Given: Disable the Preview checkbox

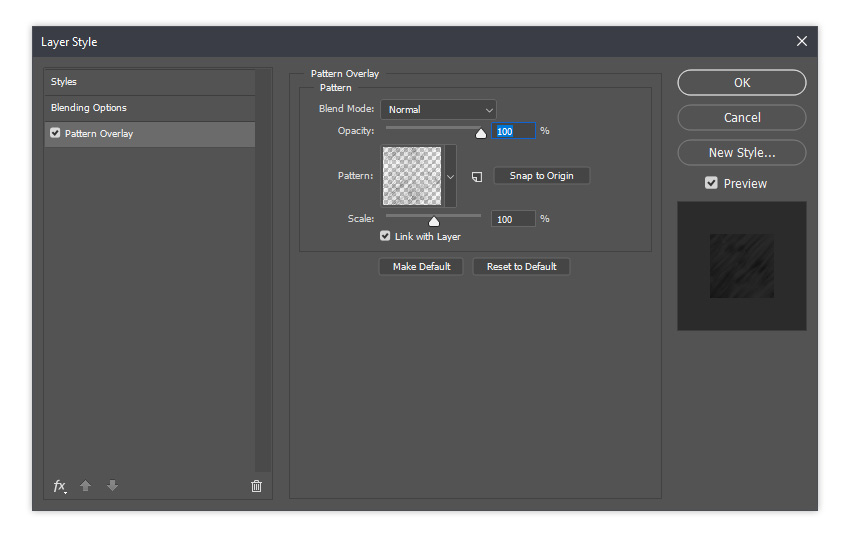Looking at the screenshot, I should point(711,183).
